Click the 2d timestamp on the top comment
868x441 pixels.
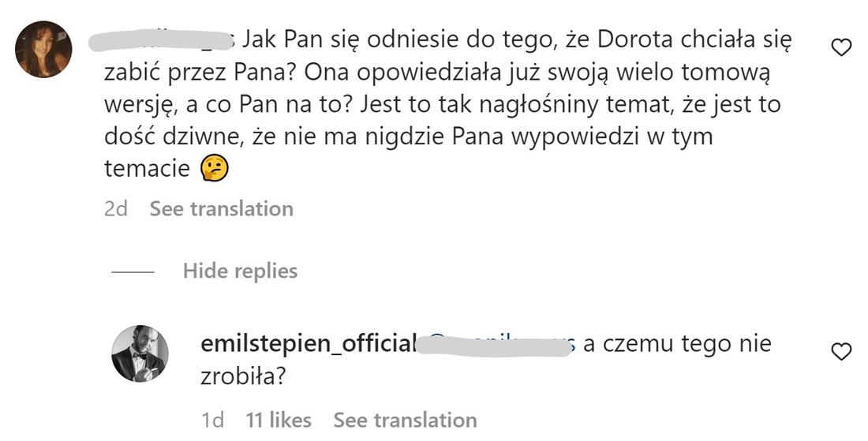point(116,208)
